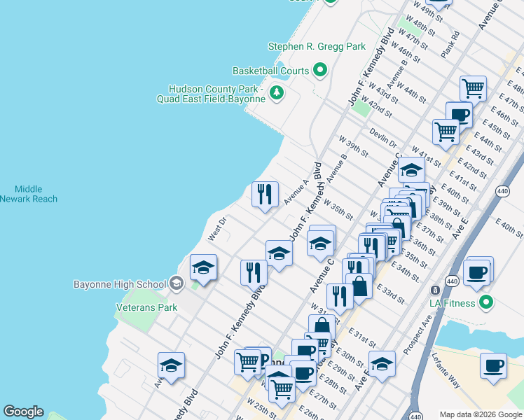Open the restaurant marker beside Avenue A
Screen dimensions: 524x420
click(265, 195)
